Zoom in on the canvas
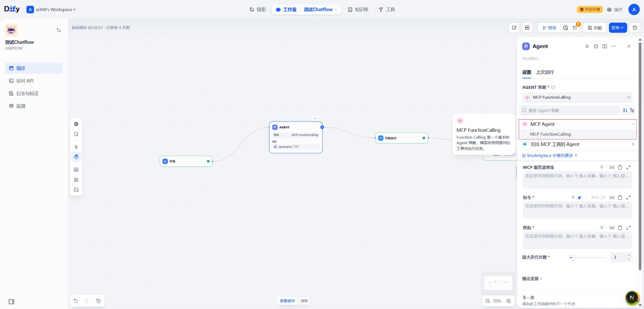The height and width of the screenshot is (309, 644). click(509, 301)
